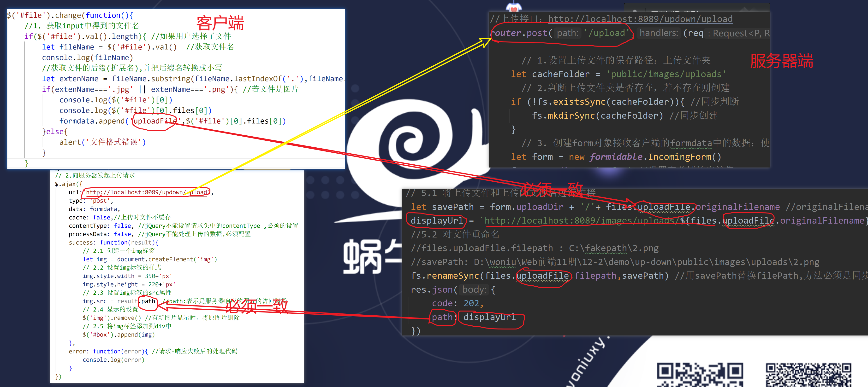Click the "img.src = result.path" assignment

[119, 301]
